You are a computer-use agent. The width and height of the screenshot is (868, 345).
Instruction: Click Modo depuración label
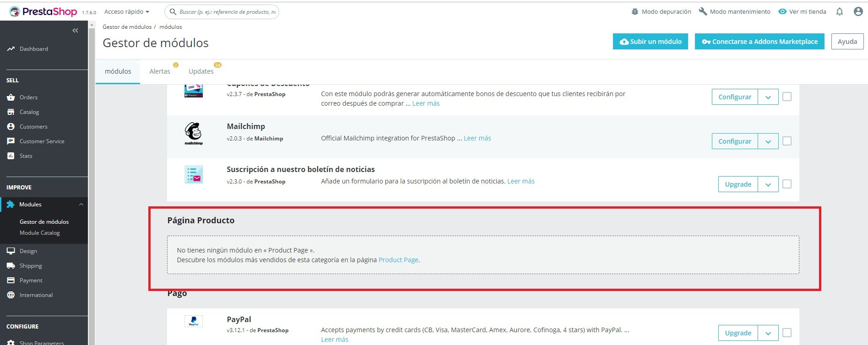(x=666, y=11)
